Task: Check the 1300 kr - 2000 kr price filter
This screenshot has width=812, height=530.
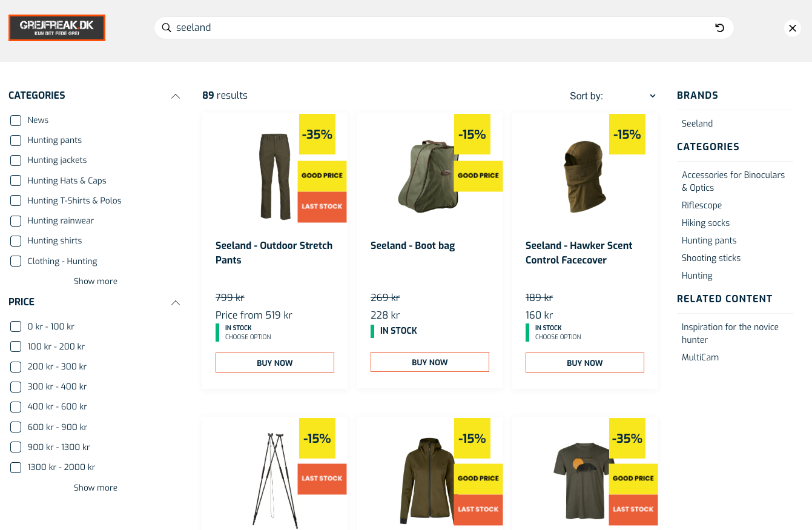Action: coord(16,467)
